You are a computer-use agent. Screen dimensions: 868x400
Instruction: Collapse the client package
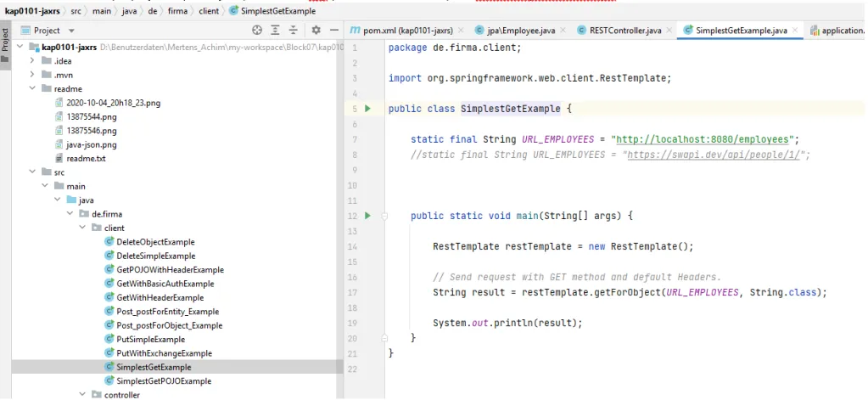[x=82, y=228]
